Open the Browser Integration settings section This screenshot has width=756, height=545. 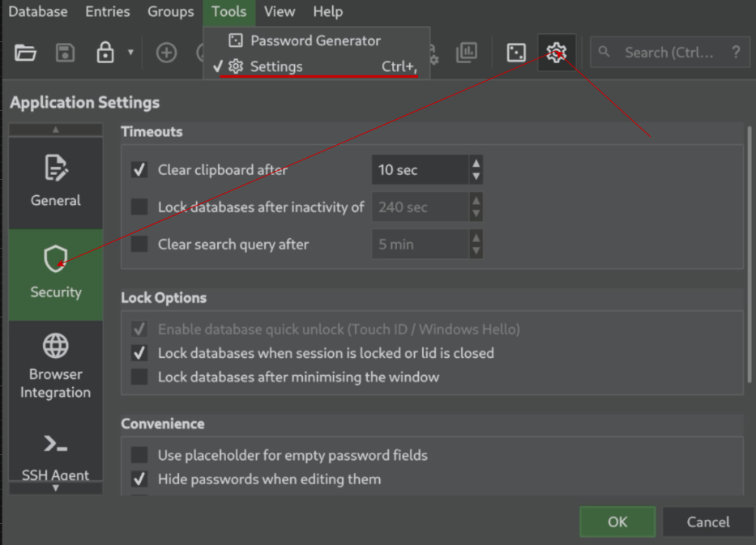pyautogui.click(x=56, y=366)
